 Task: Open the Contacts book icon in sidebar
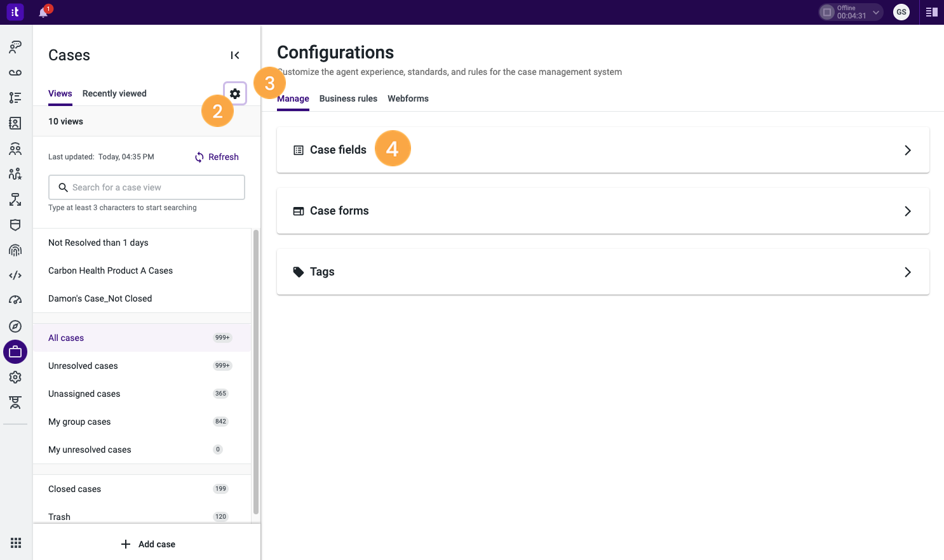[15, 123]
